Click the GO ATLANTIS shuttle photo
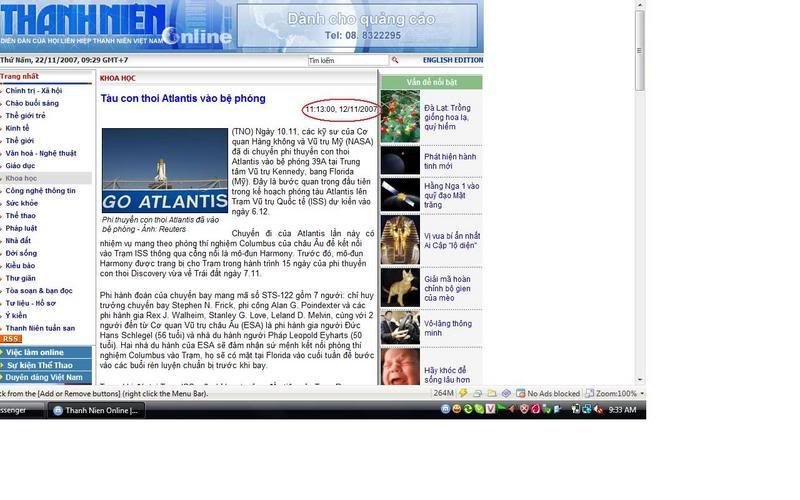 (x=165, y=170)
